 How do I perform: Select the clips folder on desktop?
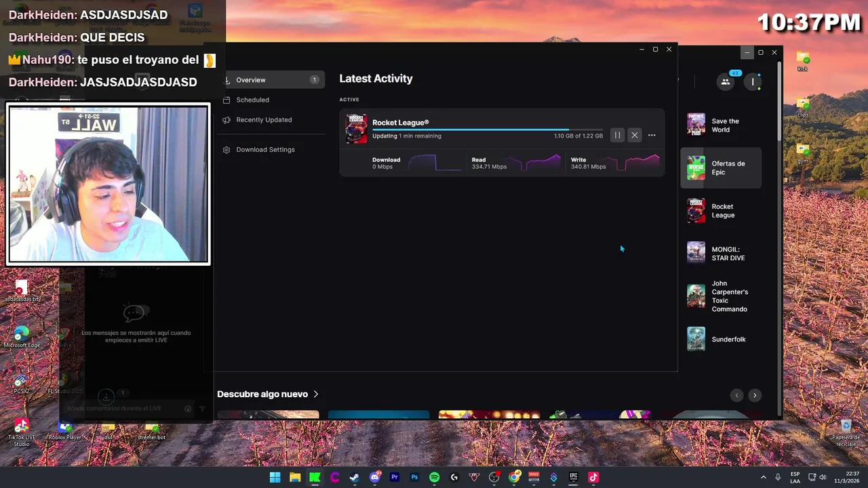[x=803, y=107]
